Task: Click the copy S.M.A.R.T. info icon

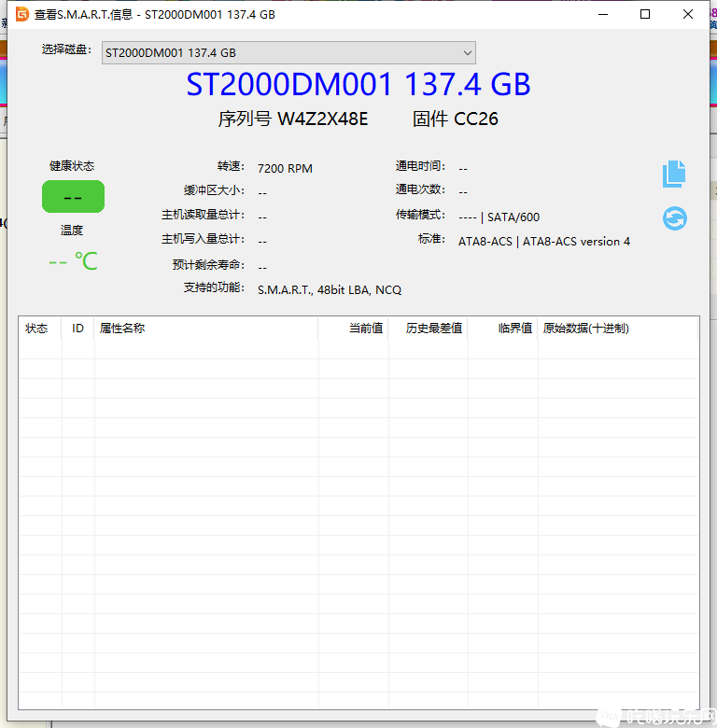Action: click(x=674, y=175)
